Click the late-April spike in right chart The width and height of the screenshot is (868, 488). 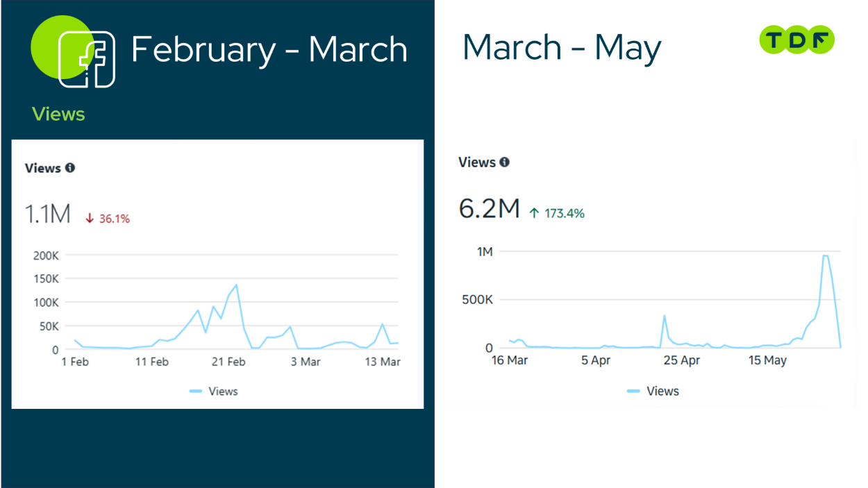pos(665,316)
